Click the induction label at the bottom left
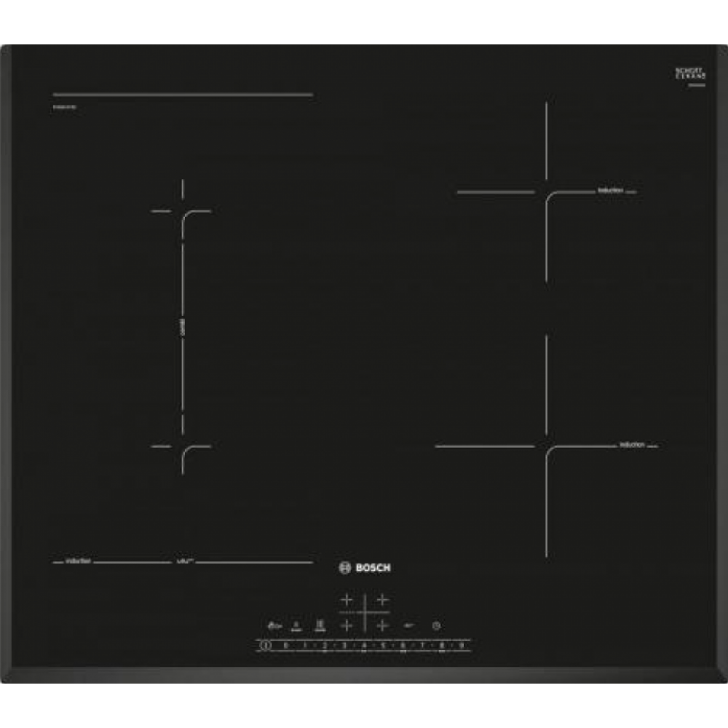 [x=78, y=561]
